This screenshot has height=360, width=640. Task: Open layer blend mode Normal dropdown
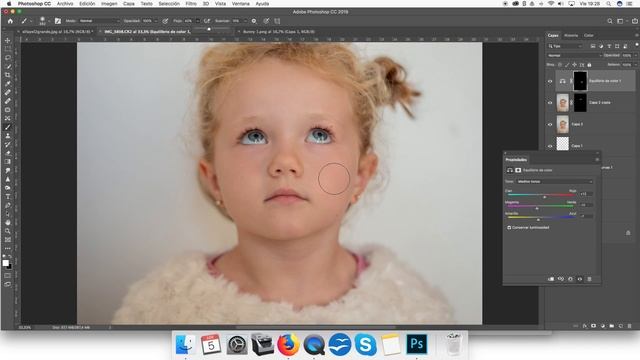pyautogui.click(x=574, y=56)
